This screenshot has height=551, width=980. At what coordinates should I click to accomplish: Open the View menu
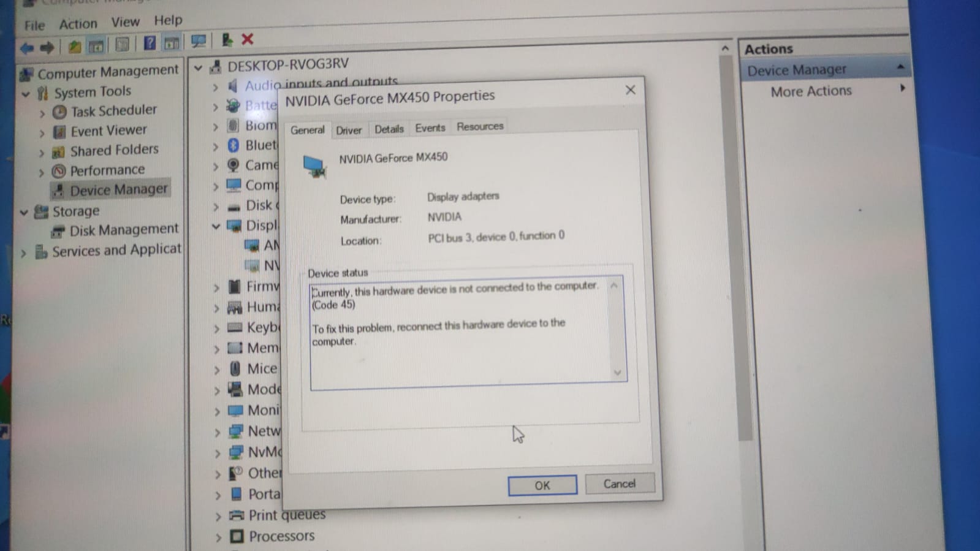(125, 22)
